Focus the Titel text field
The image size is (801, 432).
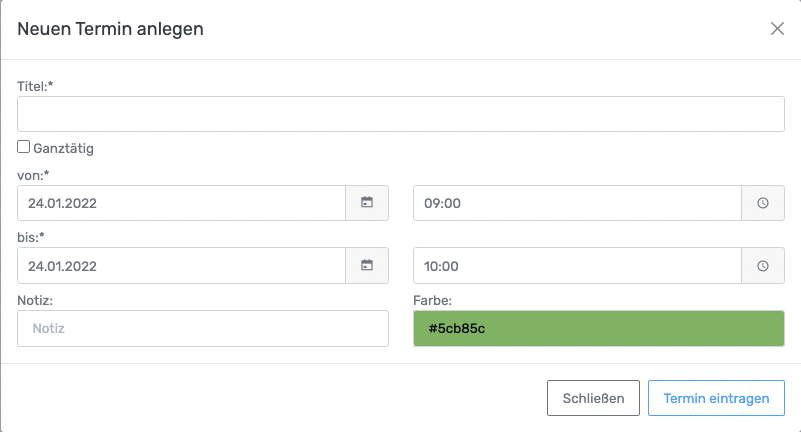(x=400, y=114)
